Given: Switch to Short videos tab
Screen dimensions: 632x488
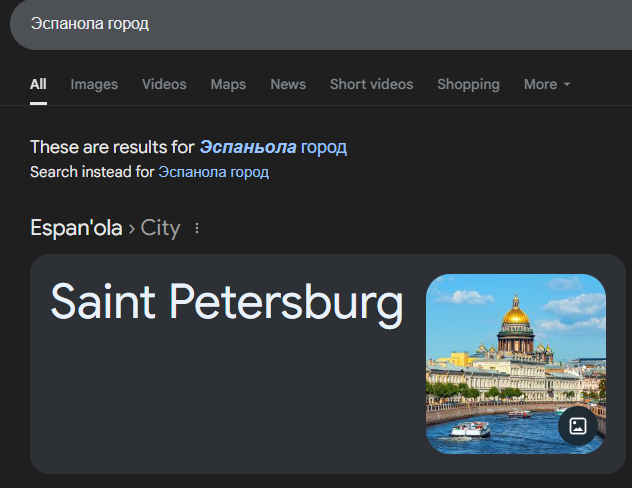Looking at the screenshot, I should coord(372,84).
